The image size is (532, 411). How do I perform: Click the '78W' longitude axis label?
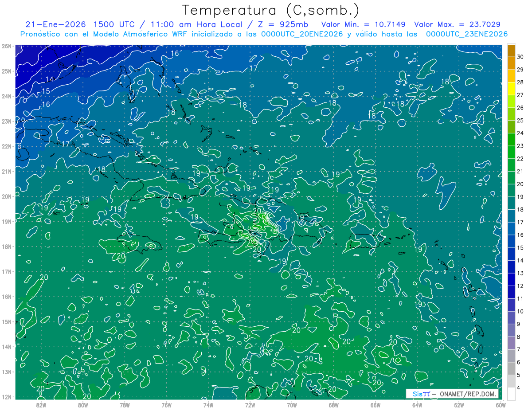pos(125,404)
